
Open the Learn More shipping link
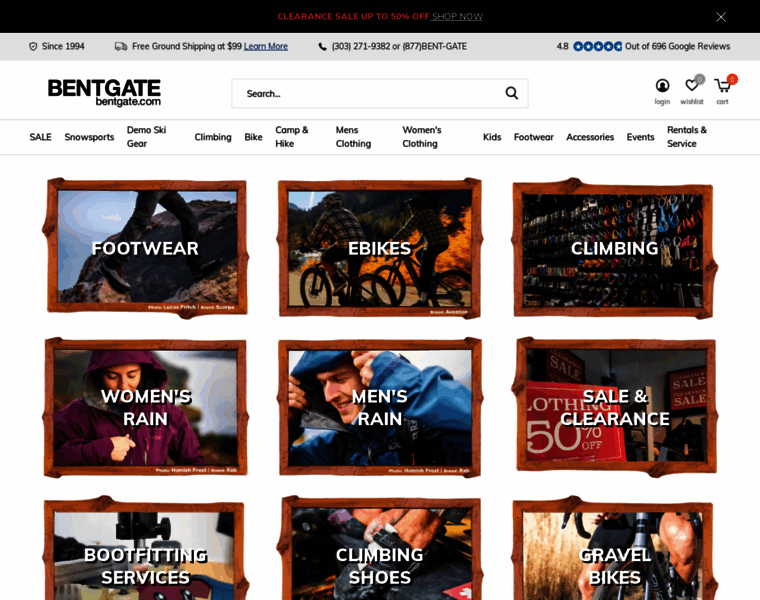coord(266,47)
